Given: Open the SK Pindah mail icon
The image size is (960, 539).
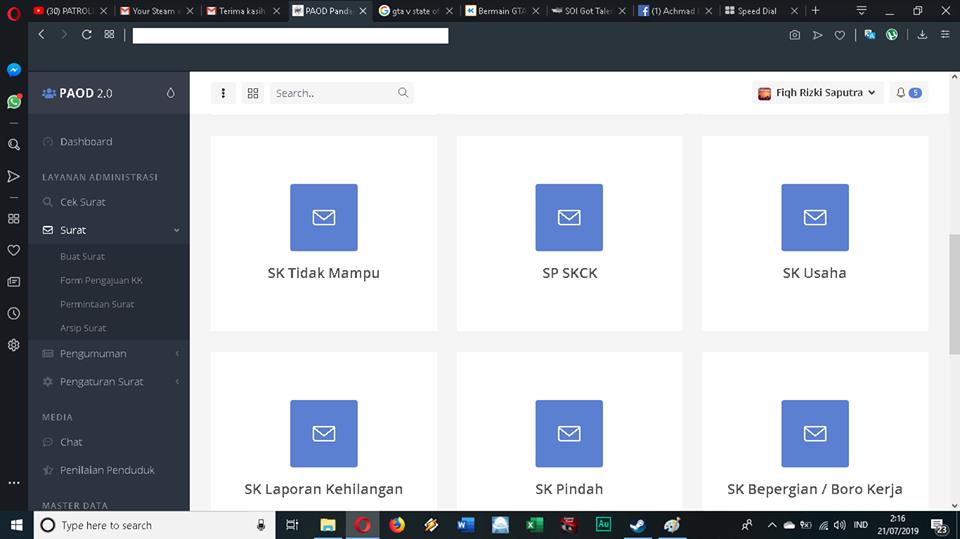Looking at the screenshot, I should click(x=569, y=434).
